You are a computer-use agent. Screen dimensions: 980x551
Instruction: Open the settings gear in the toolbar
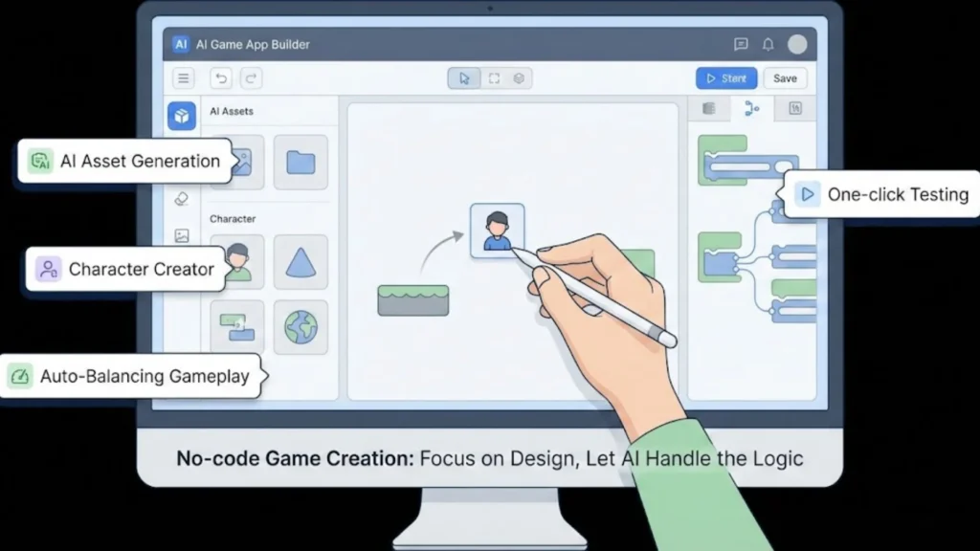tap(519, 77)
